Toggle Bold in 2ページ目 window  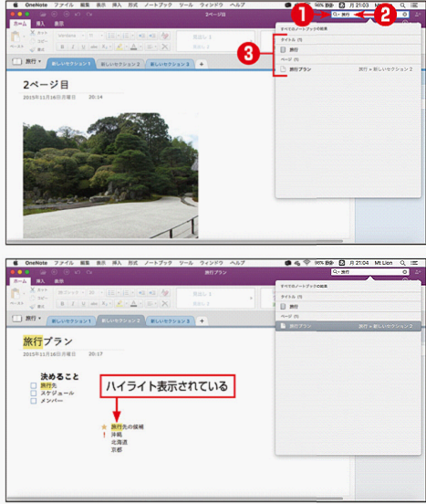tap(62, 47)
